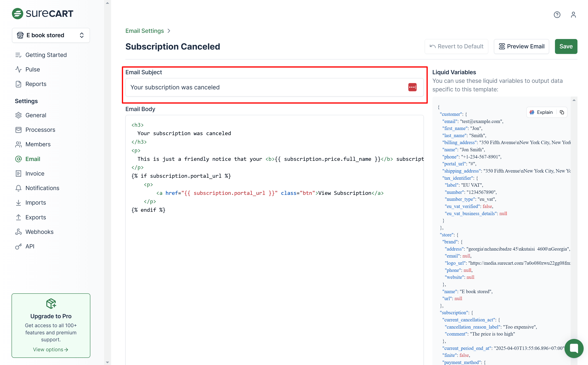
Task: Open Webhooks settings from sidebar
Action: 39,232
